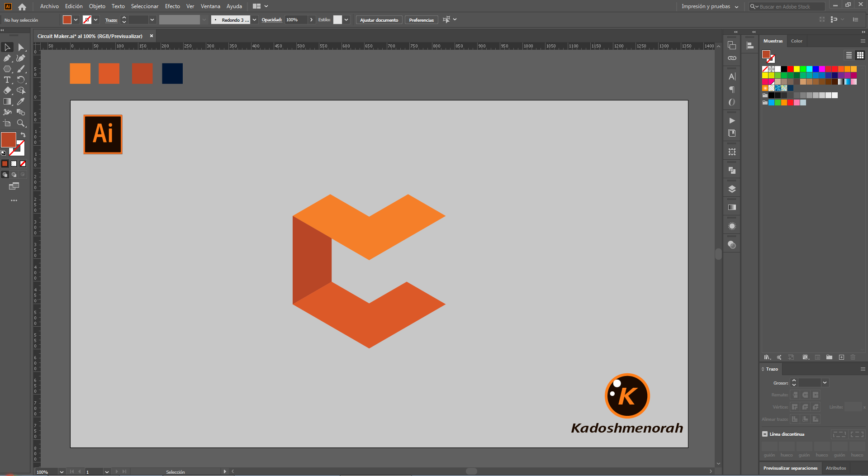Expand opacity 100% slider arrow
This screenshot has height=476, width=868.
coord(311,19)
